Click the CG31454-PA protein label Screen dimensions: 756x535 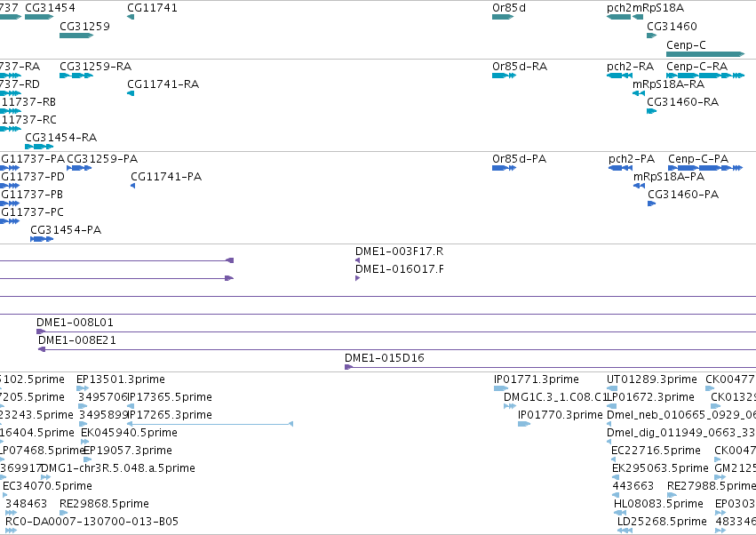[x=66, y=230]
